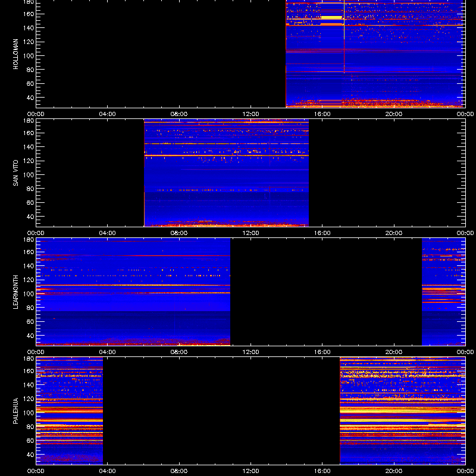Choose the 140 tick on the PALEHUA axis

(29, 385)
